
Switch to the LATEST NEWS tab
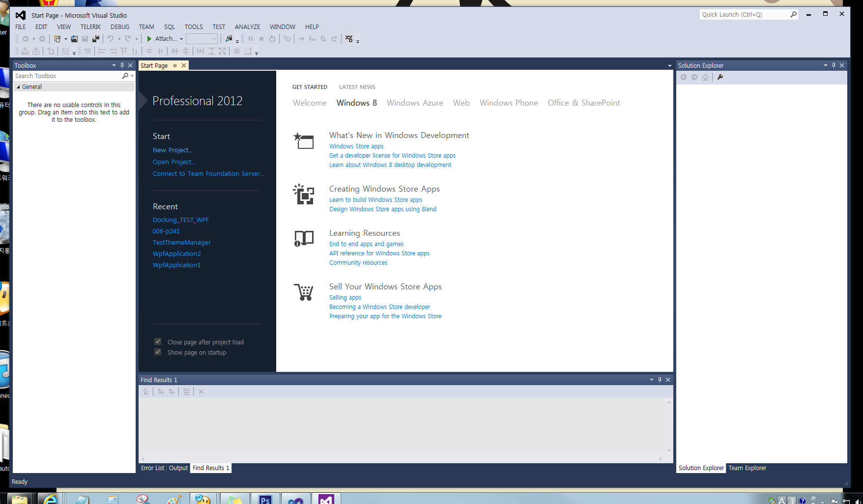tap(357, 87)
